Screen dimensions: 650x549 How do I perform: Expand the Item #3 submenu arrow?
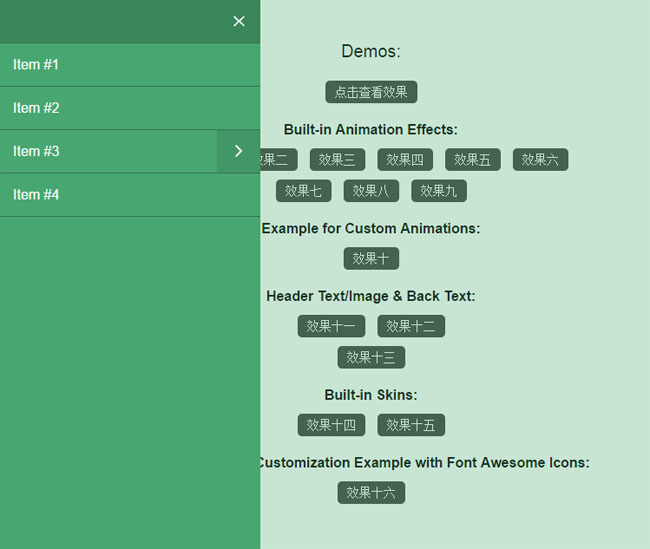tap(238, 151)
